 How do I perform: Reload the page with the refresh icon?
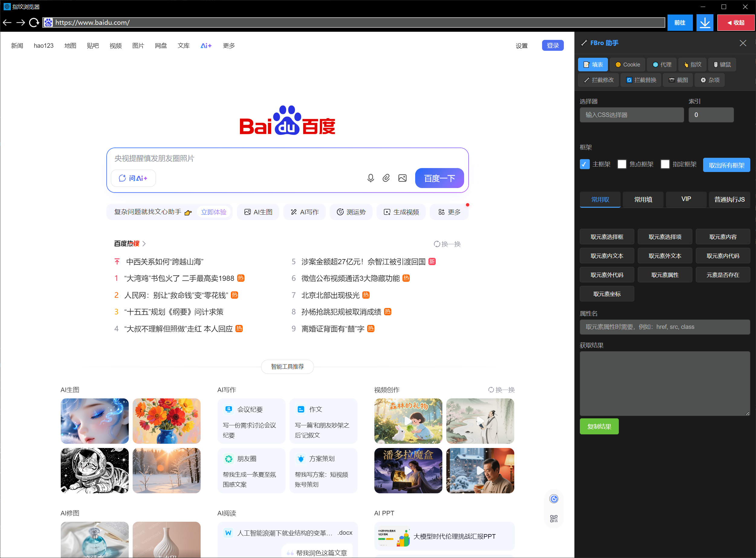tap(34, 22)
